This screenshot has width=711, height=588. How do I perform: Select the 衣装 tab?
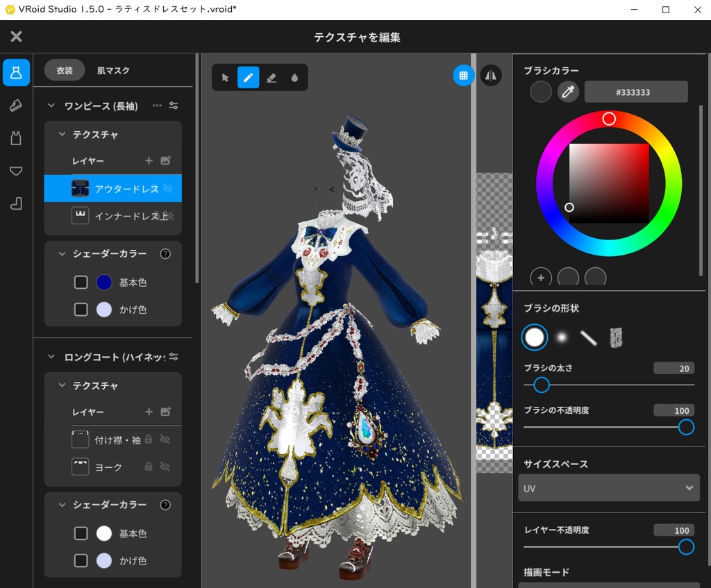[x=65, y=70]
